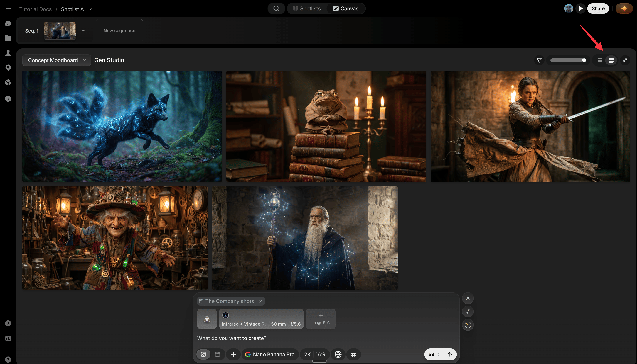Click the play presentation button
637x364 pixels.
580,8
